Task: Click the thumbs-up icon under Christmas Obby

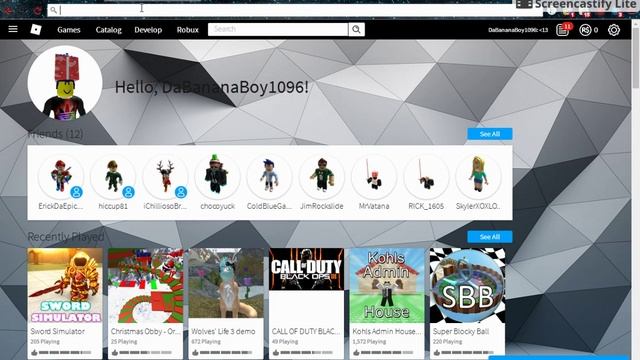Action: (x=114, y=352)
